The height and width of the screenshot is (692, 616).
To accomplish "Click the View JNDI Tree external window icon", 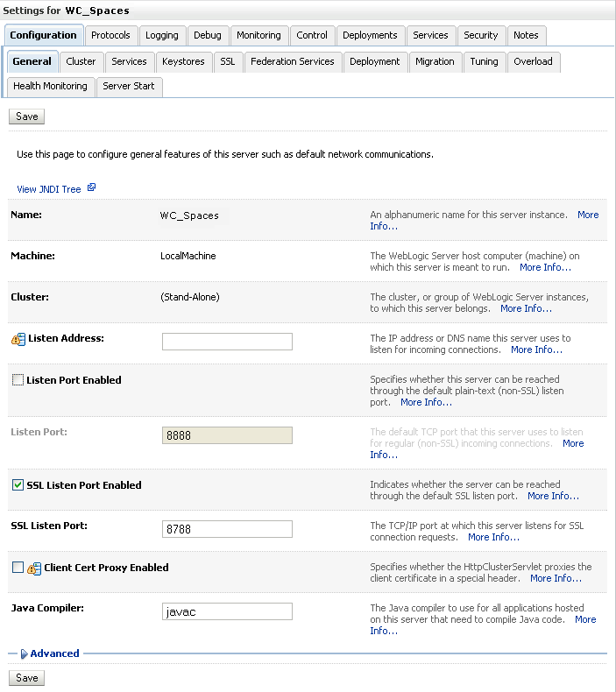I will (x=91, y=187).
